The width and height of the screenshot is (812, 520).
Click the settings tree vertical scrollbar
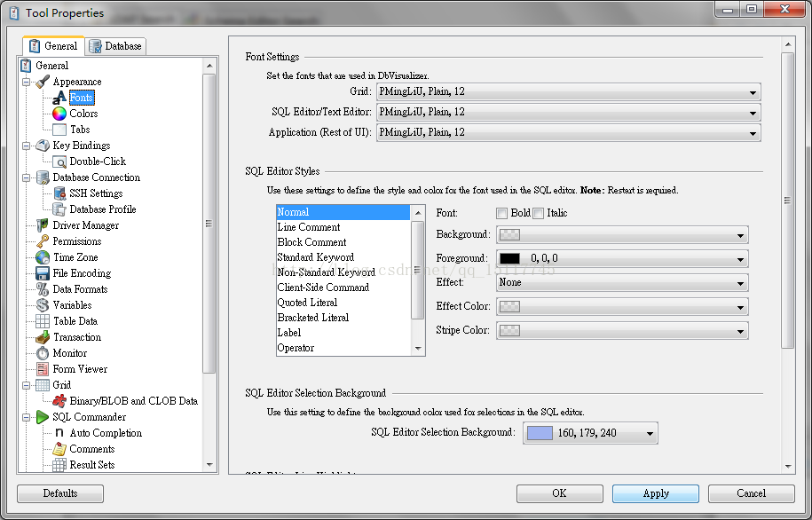click(x=209, y=224)
